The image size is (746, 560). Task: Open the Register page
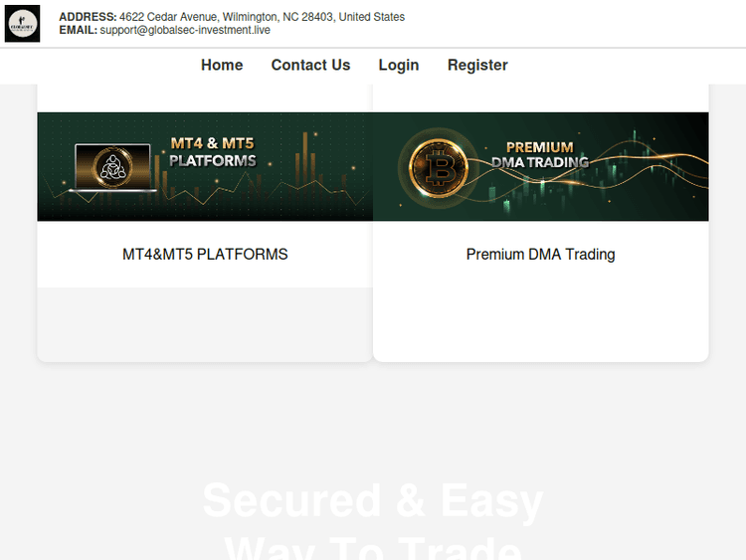coord(477,65)
